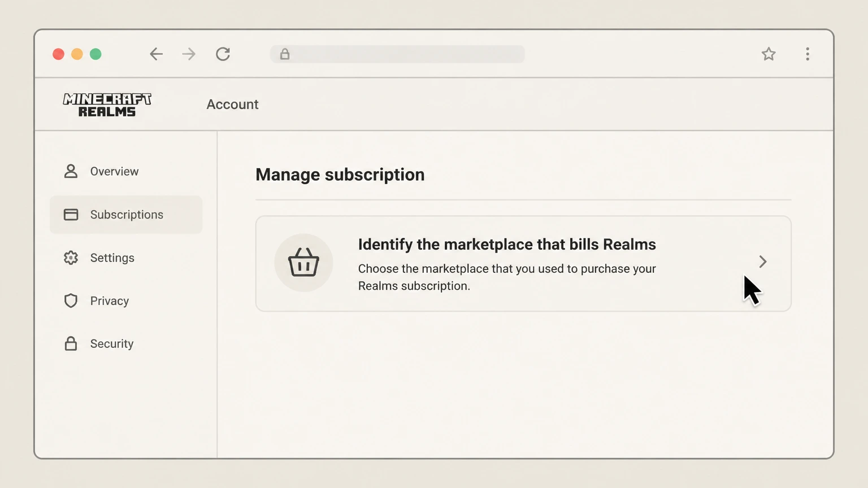The image size is (868, 488).
Task: Click the shopping basket icon
Action: coord(303,263)
